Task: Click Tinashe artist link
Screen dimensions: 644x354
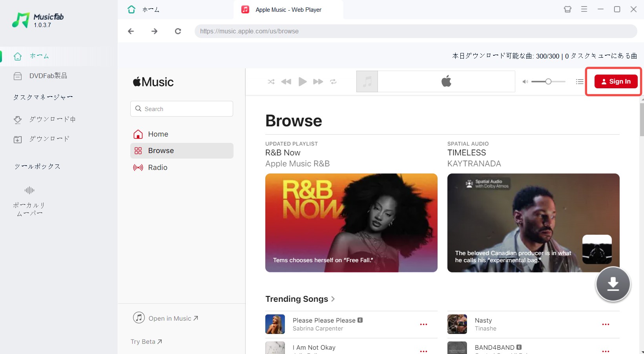Action: point(485,328)
